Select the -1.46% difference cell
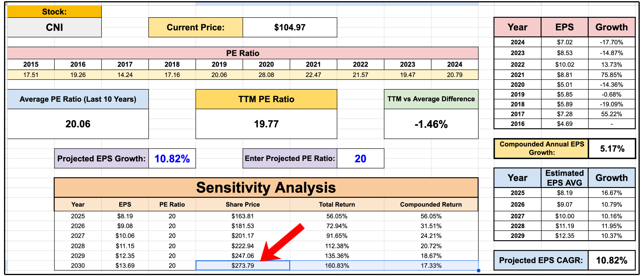The image size is (644, 276). click(x=431, y=124)
